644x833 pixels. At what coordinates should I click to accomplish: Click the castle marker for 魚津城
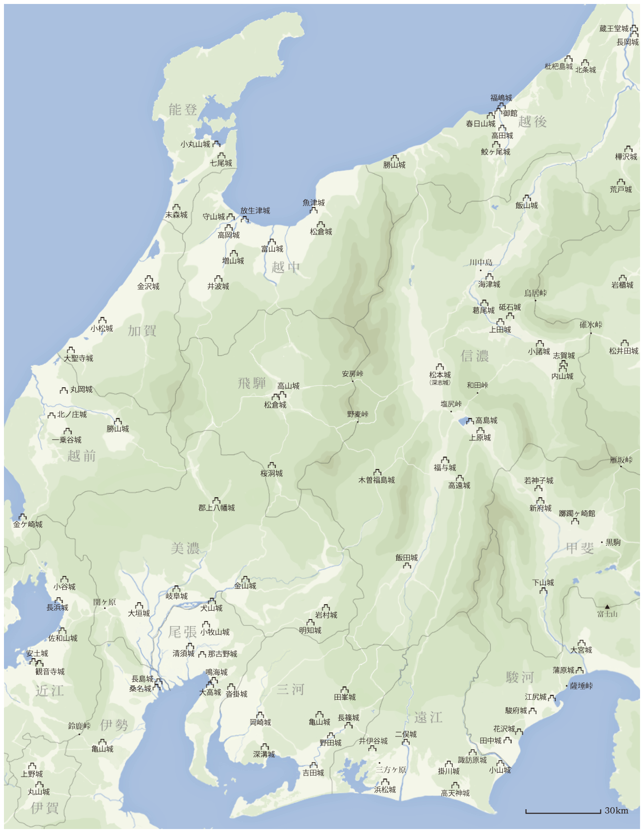coord(314,210)
